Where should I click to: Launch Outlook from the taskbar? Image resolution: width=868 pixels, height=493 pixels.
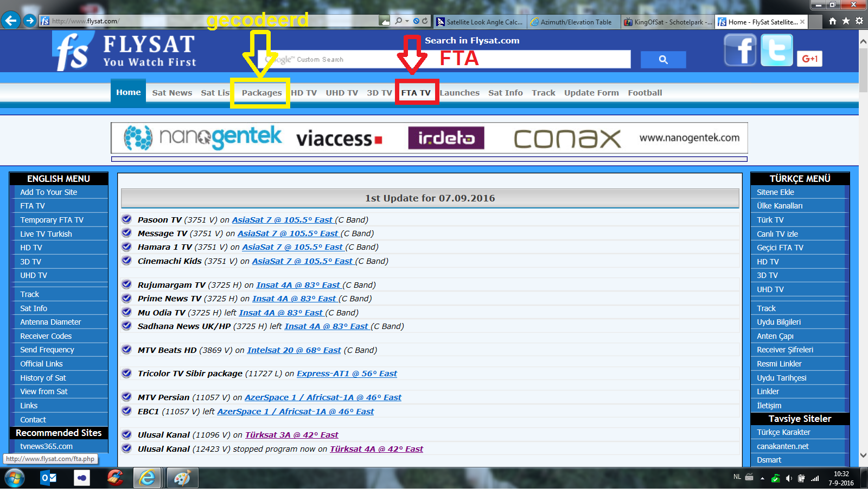coord(48,478)
